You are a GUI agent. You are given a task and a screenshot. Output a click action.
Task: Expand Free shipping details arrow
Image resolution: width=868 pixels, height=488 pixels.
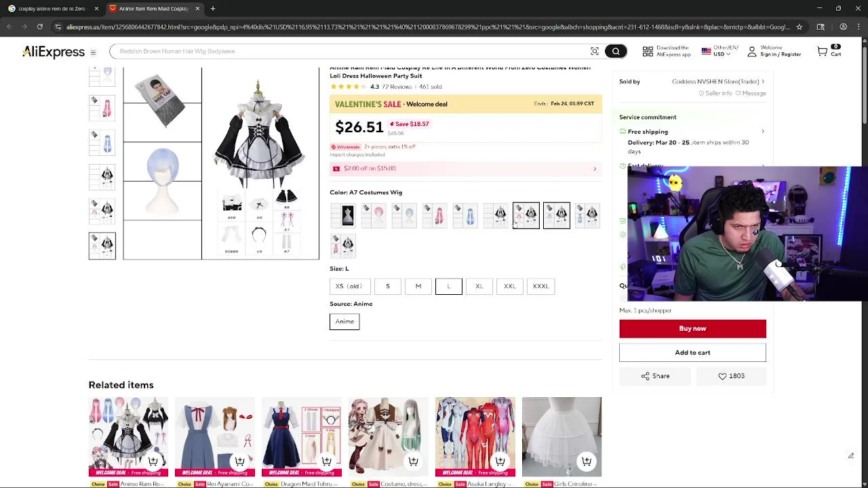click(x=763, y=131)
